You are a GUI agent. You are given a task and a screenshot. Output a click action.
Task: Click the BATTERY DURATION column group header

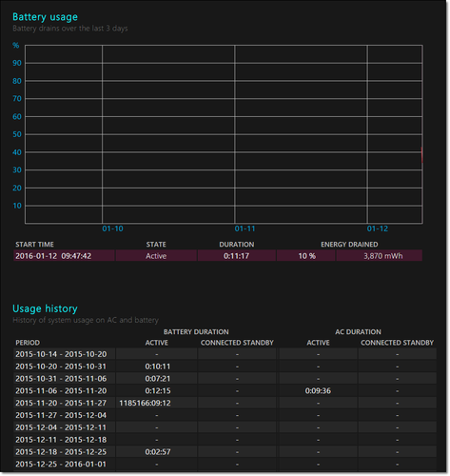pos(196,332)
